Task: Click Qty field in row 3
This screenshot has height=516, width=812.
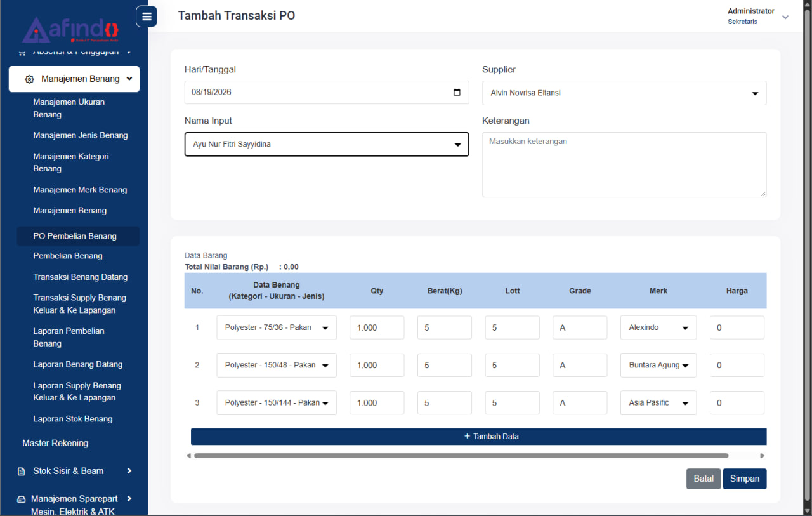Action: [x=377, y=402]
